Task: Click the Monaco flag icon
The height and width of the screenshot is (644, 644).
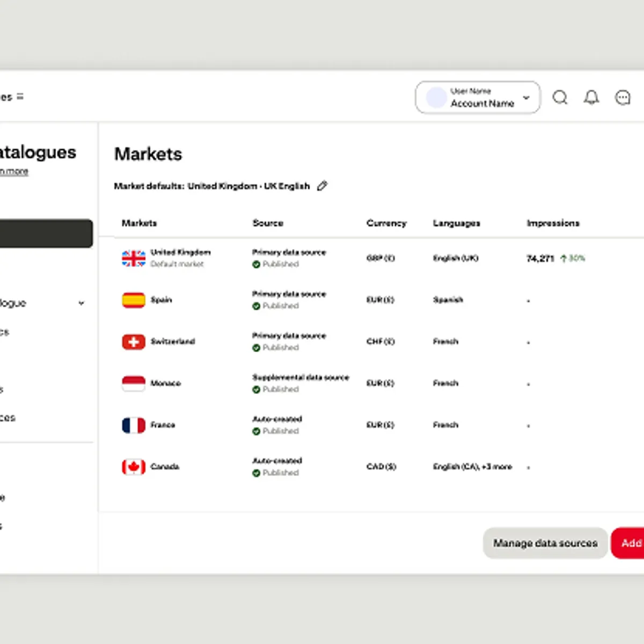Action: click(x=134, y=383)
